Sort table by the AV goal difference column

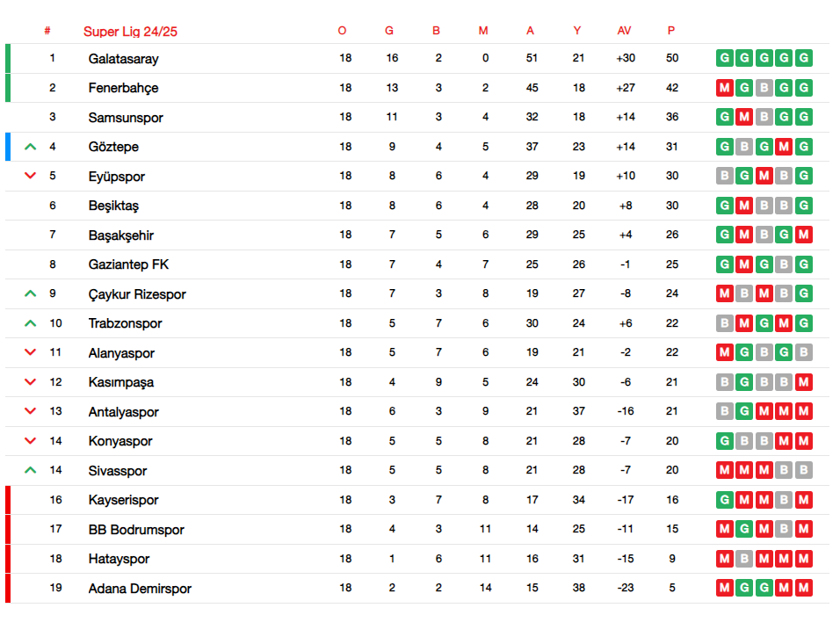624,31
